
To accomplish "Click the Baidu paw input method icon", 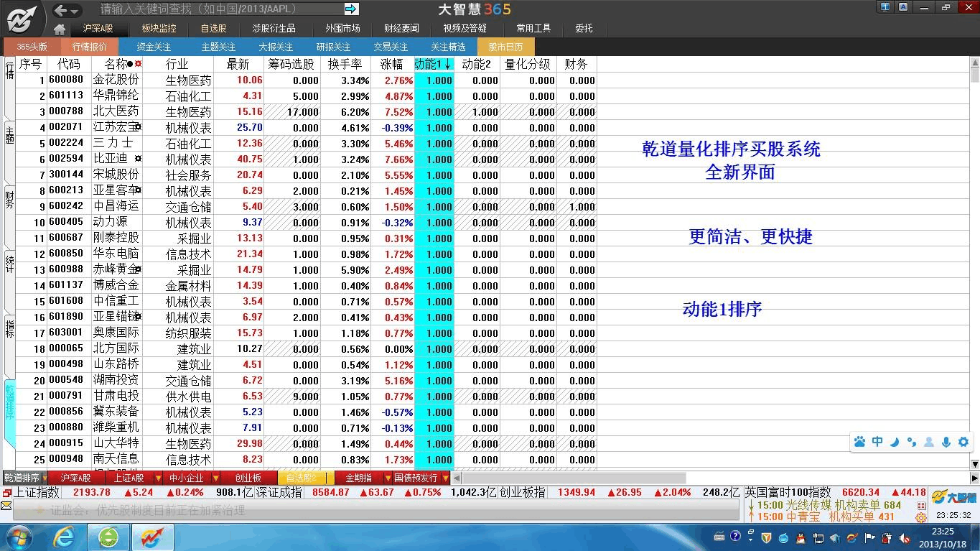I will pos(860,442).
